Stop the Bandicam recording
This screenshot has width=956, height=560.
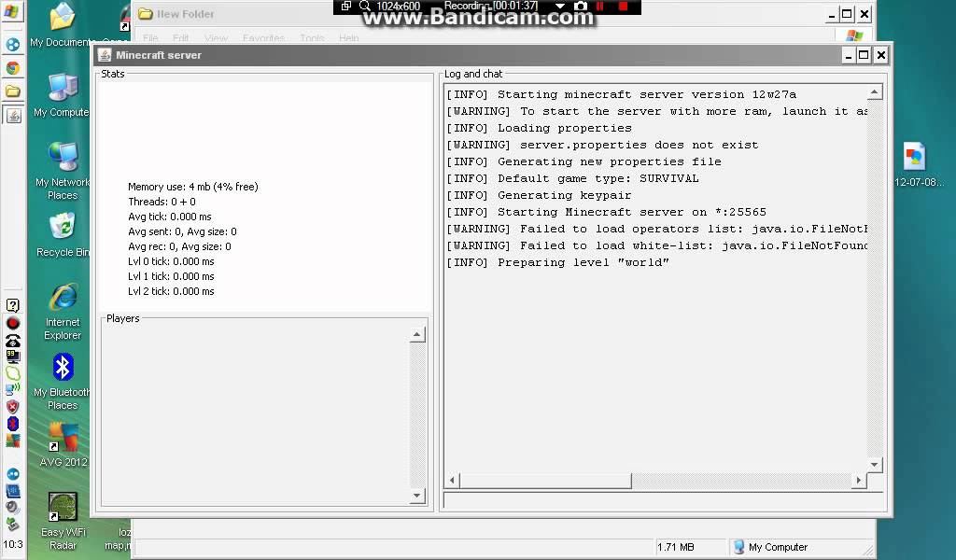pyautogui.click(x=623, y=7)
